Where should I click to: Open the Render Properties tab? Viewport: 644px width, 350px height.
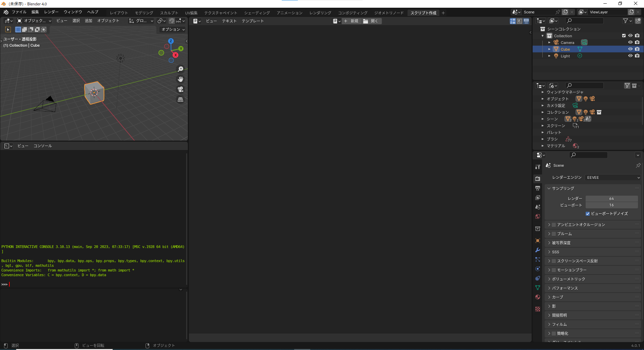[x=537, y=179]
